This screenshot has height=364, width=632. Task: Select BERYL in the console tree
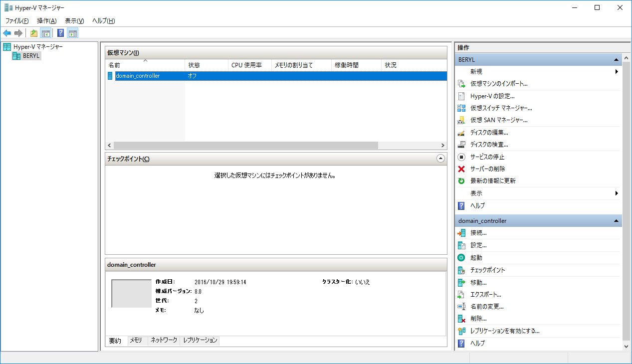click(x=31, y=56)
